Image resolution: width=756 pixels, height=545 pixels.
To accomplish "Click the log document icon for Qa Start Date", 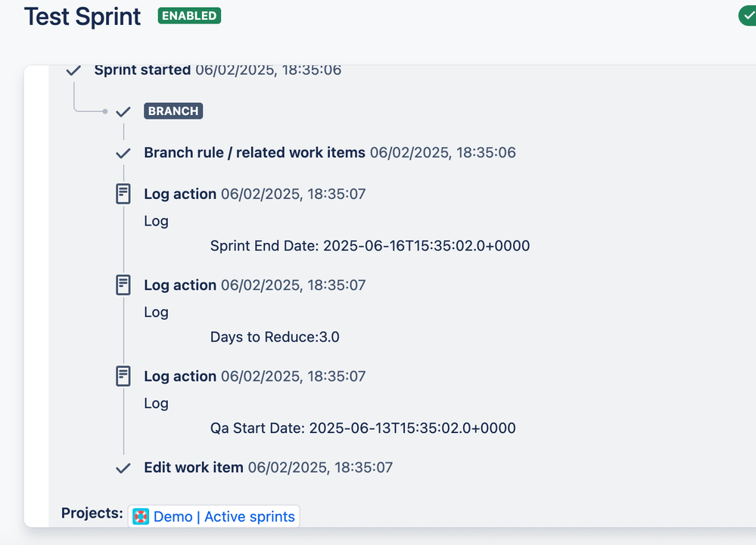I will click(x=123, y=376).
